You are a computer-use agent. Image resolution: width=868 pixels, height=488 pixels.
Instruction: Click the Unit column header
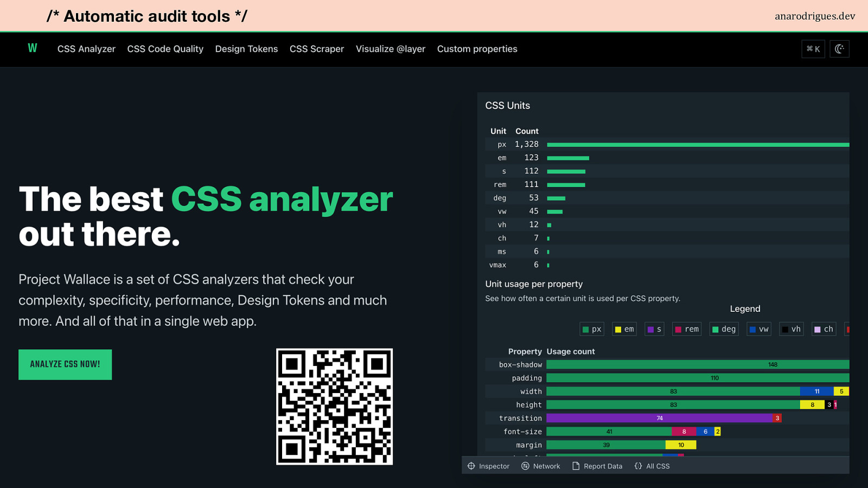click(x=498, y=131)
